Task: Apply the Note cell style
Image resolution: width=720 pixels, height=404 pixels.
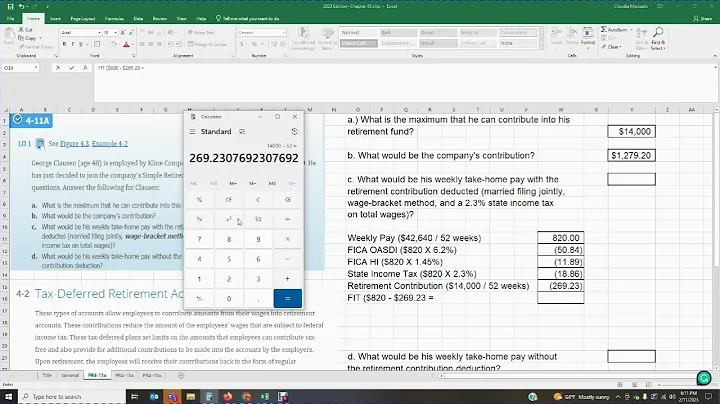Action: (517, 43)
